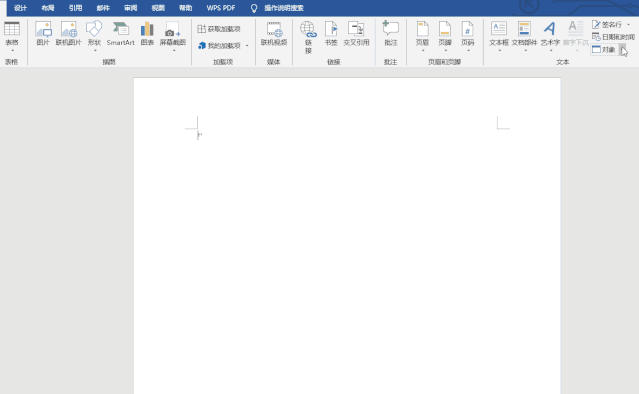The image size is (639, 394).
Task: Click the lightbulb search icon
Action: pyautogui.click(x=253, y=8)
